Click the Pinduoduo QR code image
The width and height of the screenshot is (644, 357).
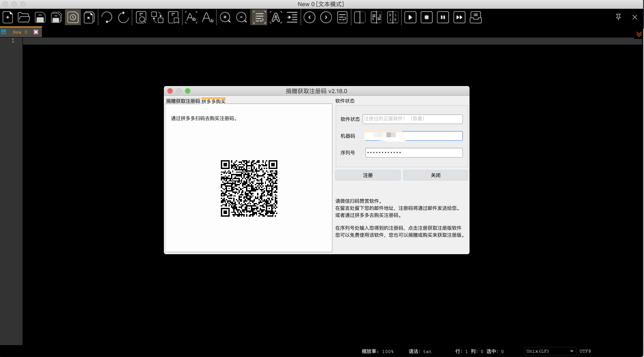(x=249, y=188)
